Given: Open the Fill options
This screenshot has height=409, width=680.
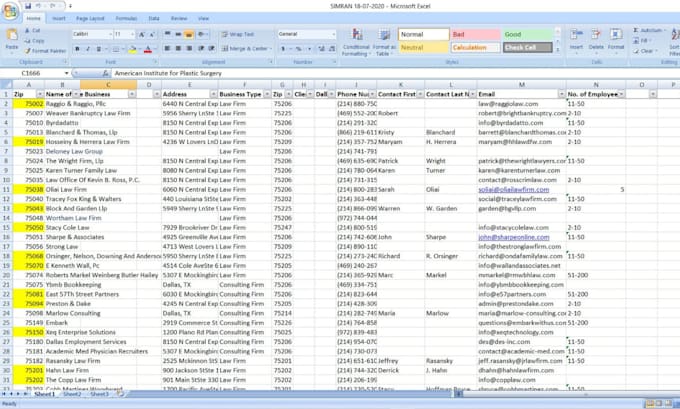Looking at the screenshot, I should 642,40.
